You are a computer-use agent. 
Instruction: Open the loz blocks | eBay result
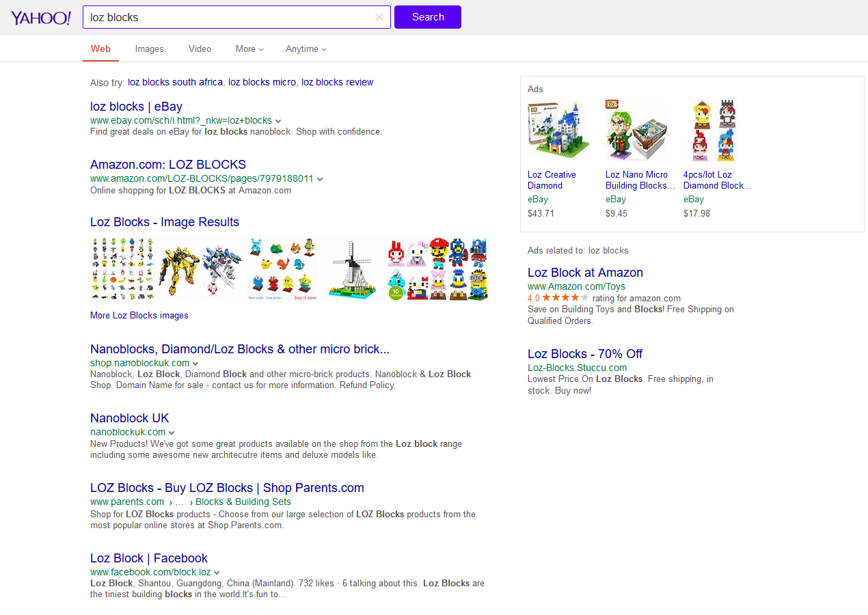tap(136, 106)
